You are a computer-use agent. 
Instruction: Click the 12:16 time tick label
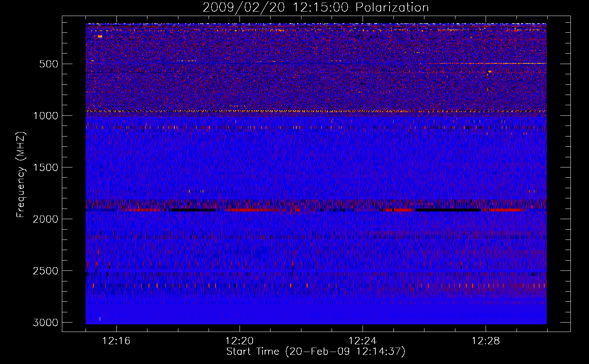point(116,341)
